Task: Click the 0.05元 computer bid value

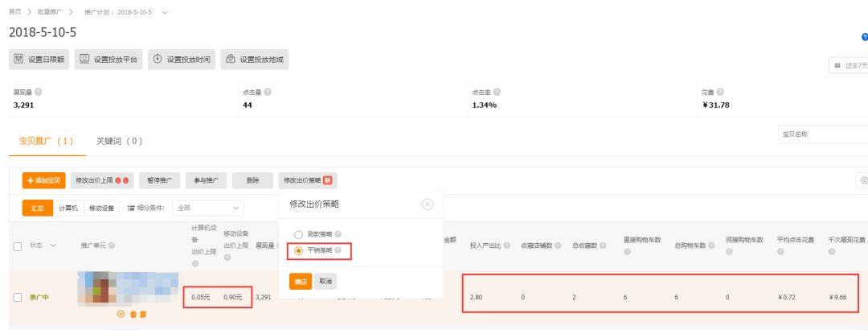Action: 201,297
